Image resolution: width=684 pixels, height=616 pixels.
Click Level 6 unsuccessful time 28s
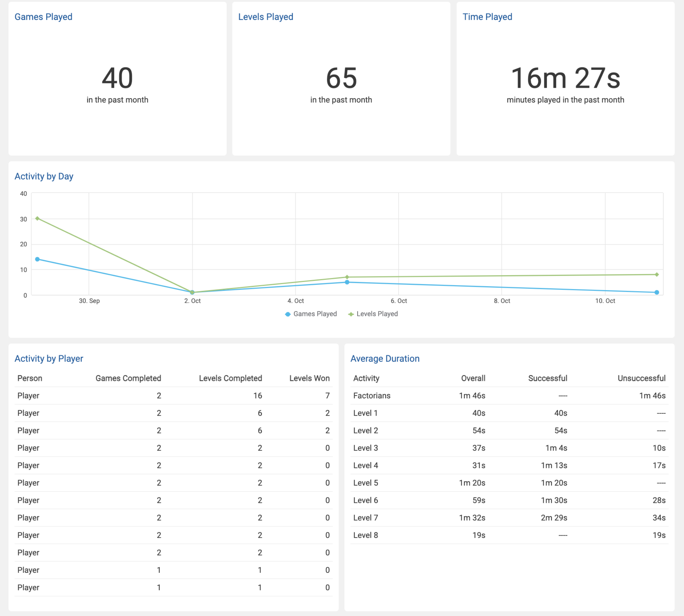659,500
